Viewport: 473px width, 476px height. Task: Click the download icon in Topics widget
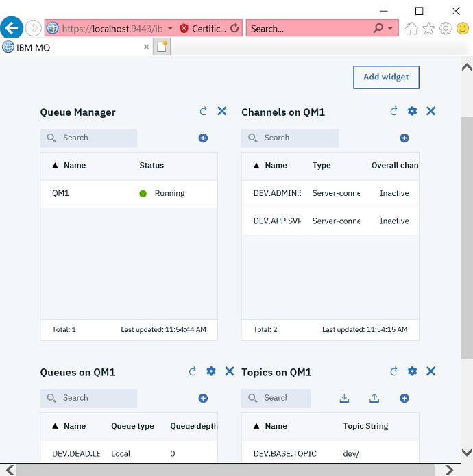pyautogui.click(x=344, y=399)
